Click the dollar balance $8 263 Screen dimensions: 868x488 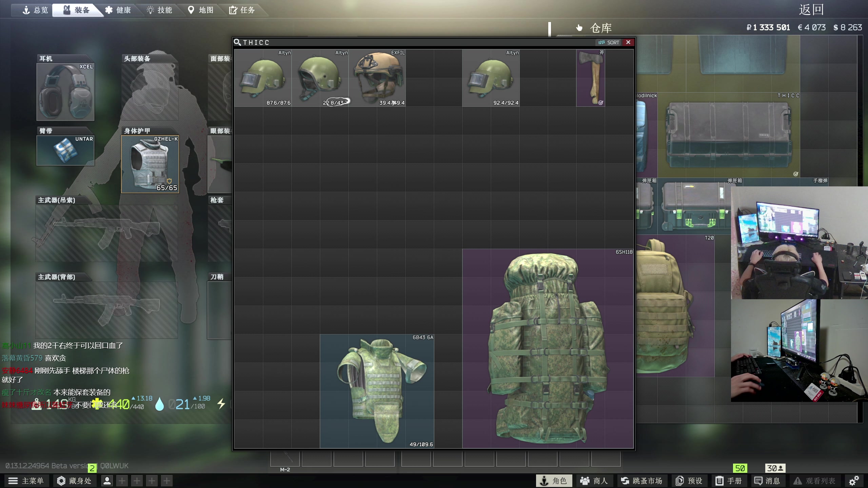coord(847,27)
